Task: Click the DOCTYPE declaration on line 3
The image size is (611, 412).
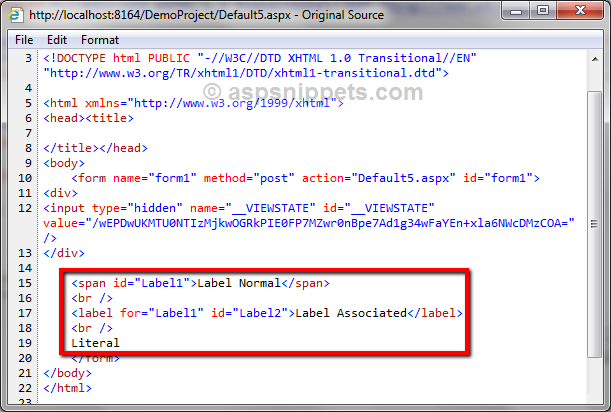Action: (260, 58)
